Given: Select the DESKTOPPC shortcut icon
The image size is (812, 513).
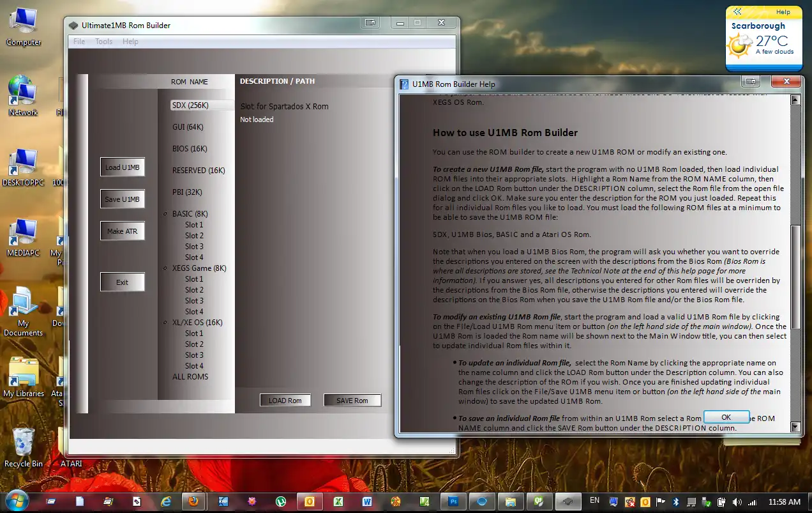Looking at the screenshot, I should [23, 167].
